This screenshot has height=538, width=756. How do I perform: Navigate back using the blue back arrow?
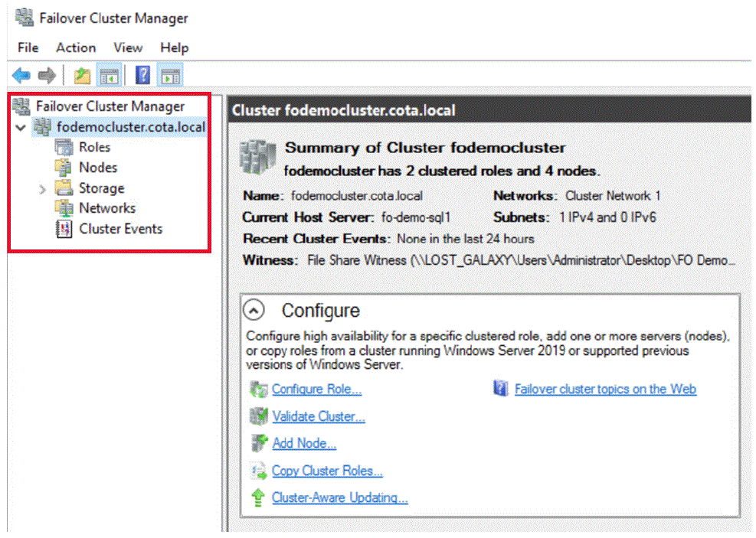21,74
